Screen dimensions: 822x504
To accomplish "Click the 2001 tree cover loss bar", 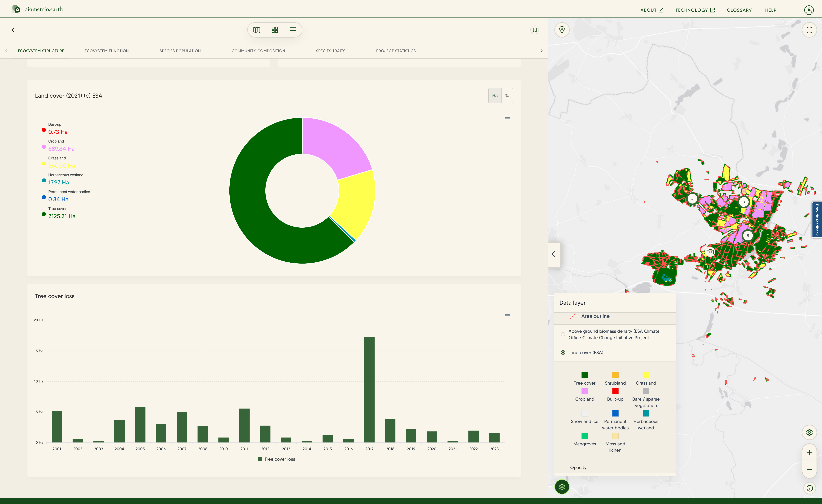I will click(57, 427).
